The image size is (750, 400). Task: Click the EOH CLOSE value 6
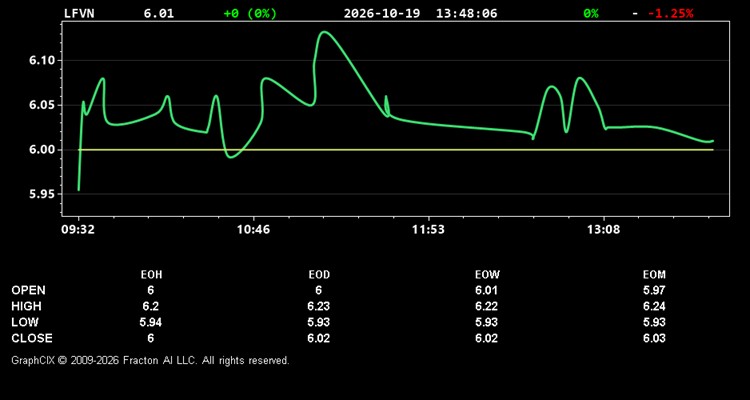point(151,338)
